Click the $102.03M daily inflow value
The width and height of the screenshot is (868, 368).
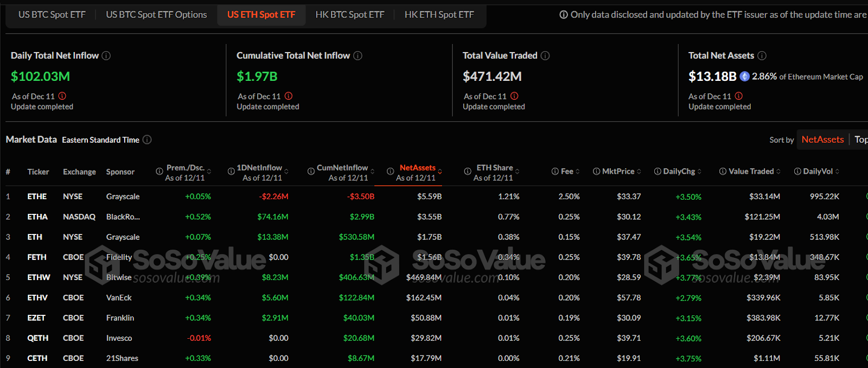click(40, 77)
